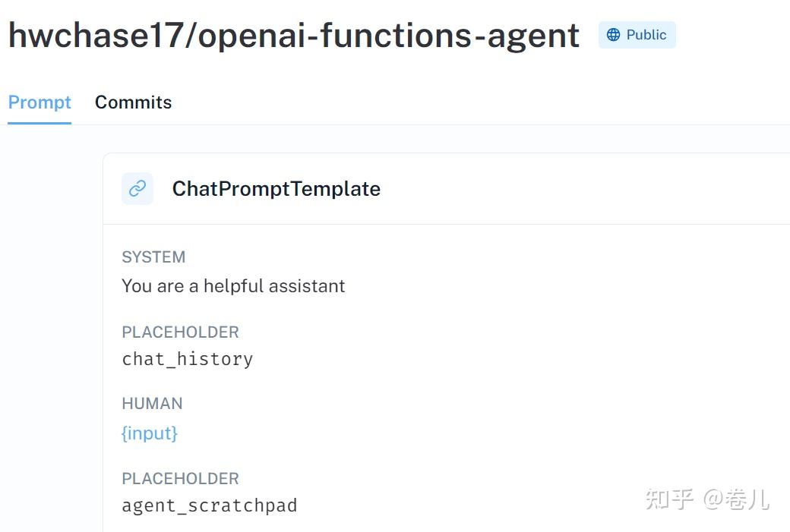
Task: Click the SYSTEM message label
Action: (x=153, y=257)
